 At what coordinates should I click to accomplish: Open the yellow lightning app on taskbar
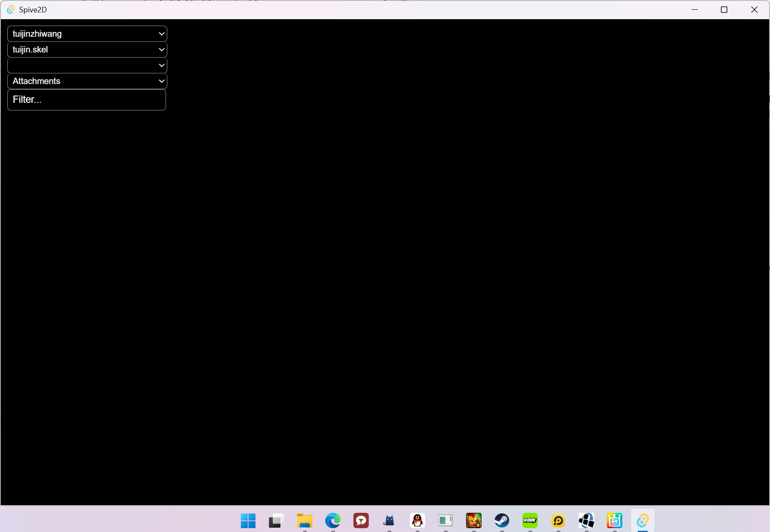pyautogui.click(x=558, y=520)
